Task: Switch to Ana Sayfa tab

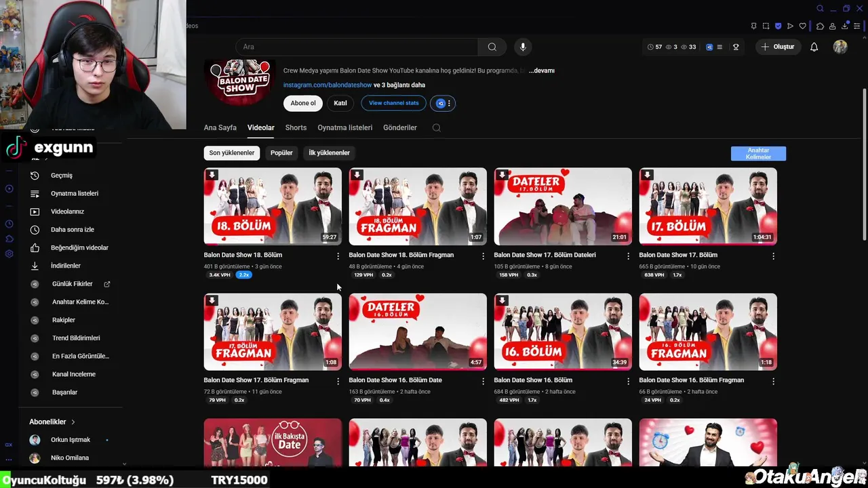Action: pos(220,127)
